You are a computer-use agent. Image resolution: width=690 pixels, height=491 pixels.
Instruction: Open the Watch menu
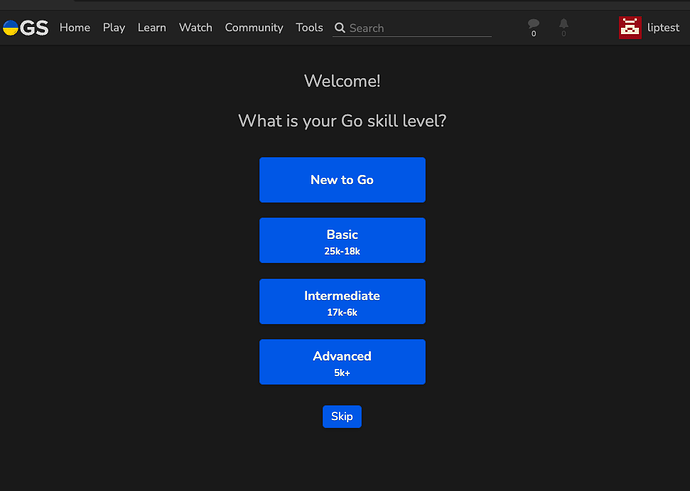point(196,28)
